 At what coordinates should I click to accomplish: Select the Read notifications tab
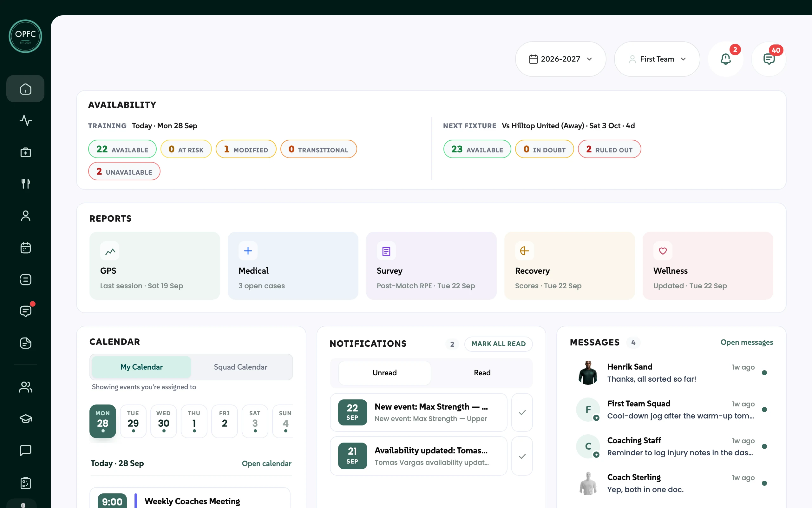click(482, 373)
